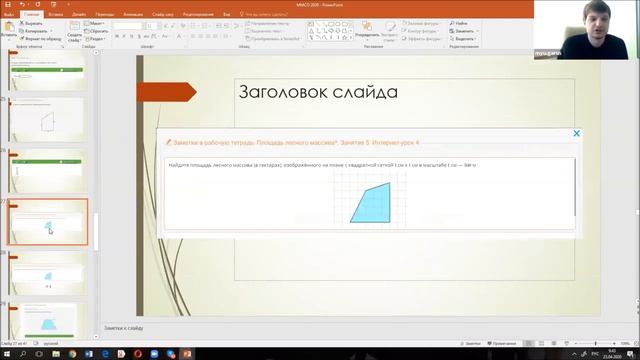Click Copy (Копировать) in the ribbon
This screenshot has width=640, height=360.
click(33, 31)
